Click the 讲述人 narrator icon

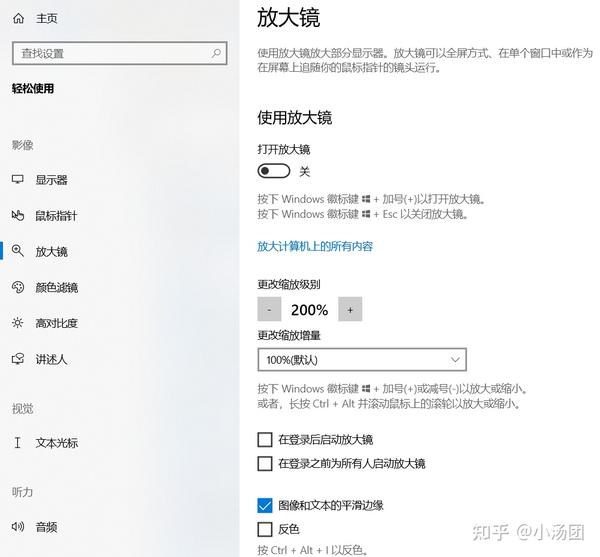coord(18,359)
